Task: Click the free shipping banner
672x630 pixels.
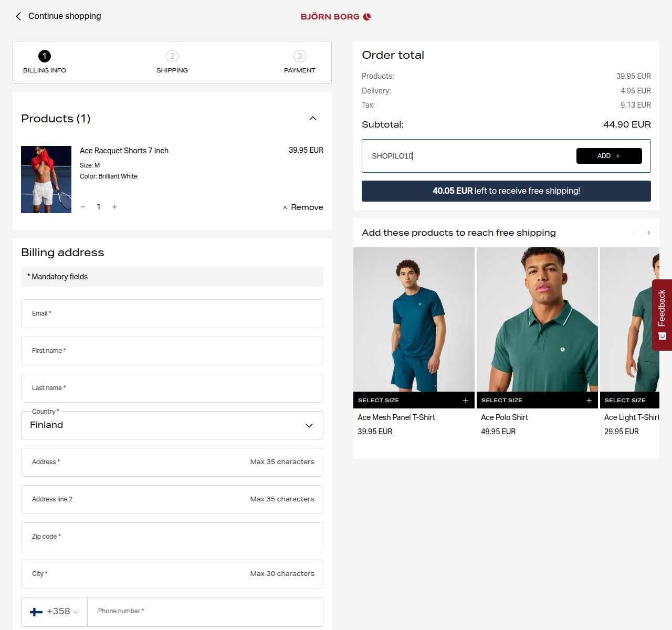Action: click(x=506, y=191)
